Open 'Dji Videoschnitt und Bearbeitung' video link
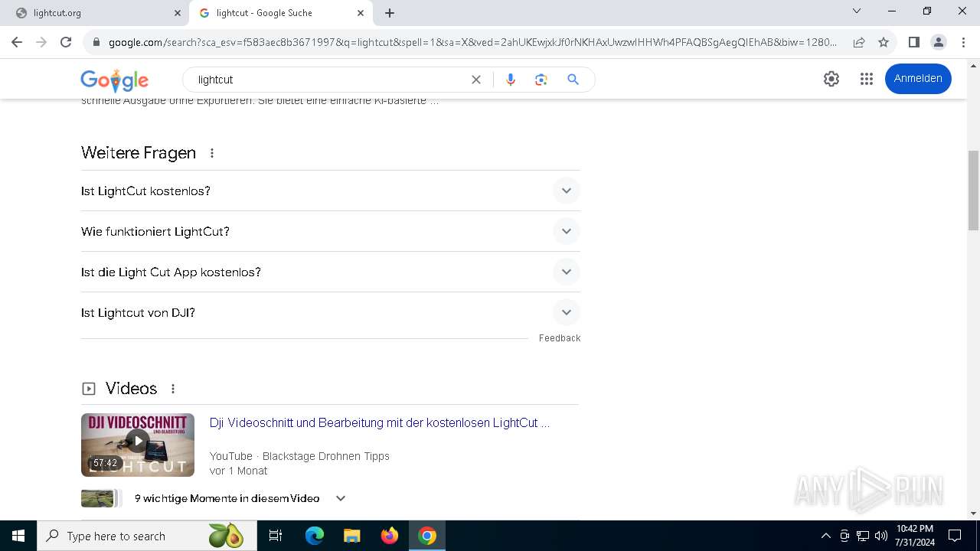 pos(380,422)
